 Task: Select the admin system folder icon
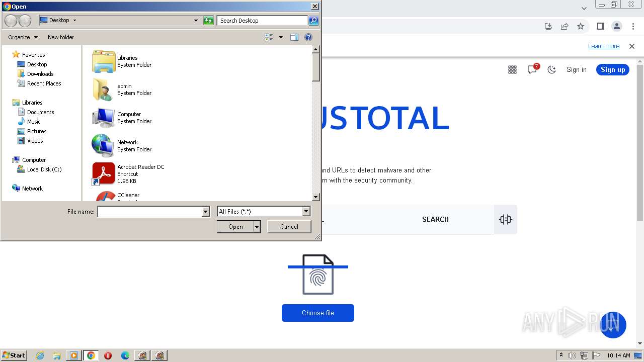[x=104, y=89]
